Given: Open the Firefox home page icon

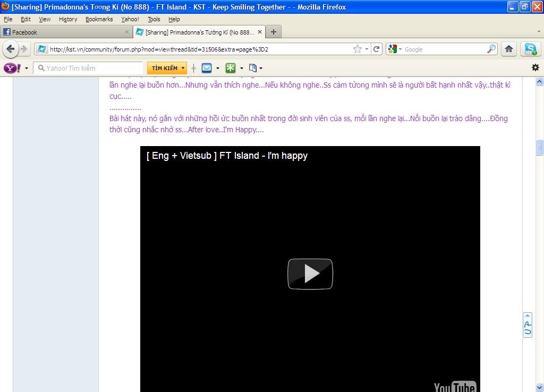Looking at the screenshot, I should [x=508, y=49].
